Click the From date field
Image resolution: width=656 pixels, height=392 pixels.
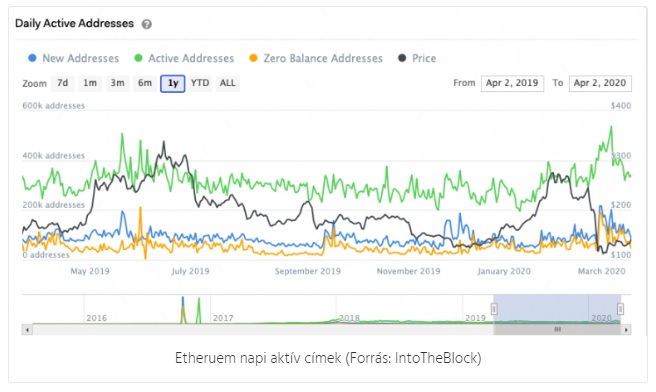tap(512, 83)
